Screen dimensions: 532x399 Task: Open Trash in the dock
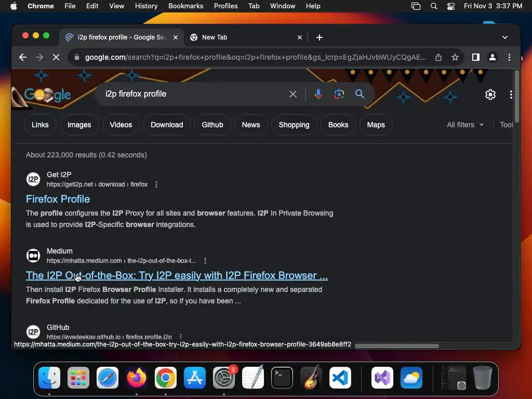[483, 378]
